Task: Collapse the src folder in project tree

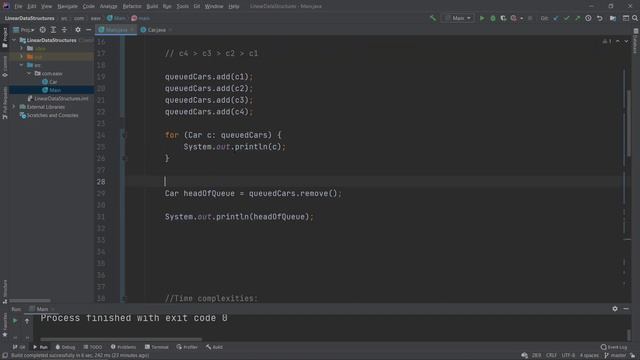Action: point(22,65)
